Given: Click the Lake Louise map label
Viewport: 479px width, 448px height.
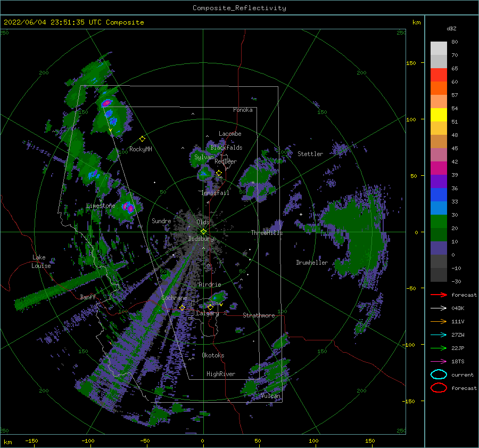Looking at the screenshot, I should click(41, 262).
